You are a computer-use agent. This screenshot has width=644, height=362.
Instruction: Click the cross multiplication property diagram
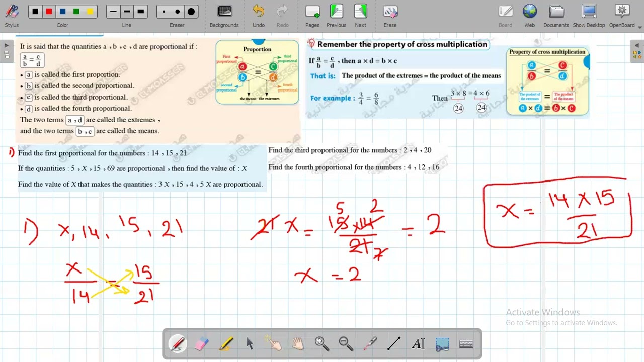click(547, 81)
